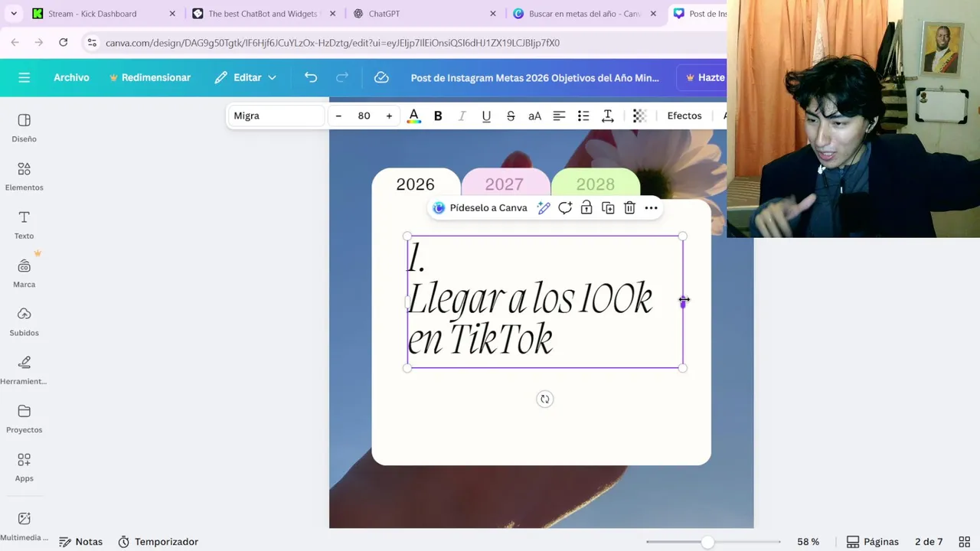View site information icon in address bar
The height and width of the screenshot is (551, 980).
pos(92,43)
